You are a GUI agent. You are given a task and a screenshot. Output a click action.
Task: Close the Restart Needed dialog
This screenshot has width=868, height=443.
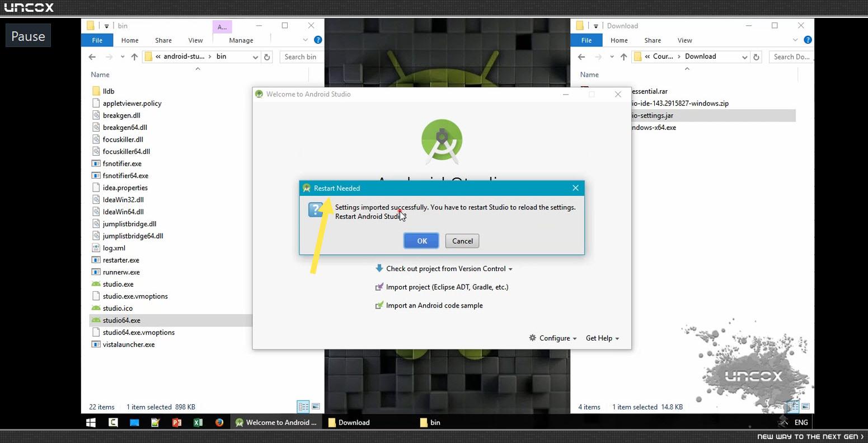point(575,188)
